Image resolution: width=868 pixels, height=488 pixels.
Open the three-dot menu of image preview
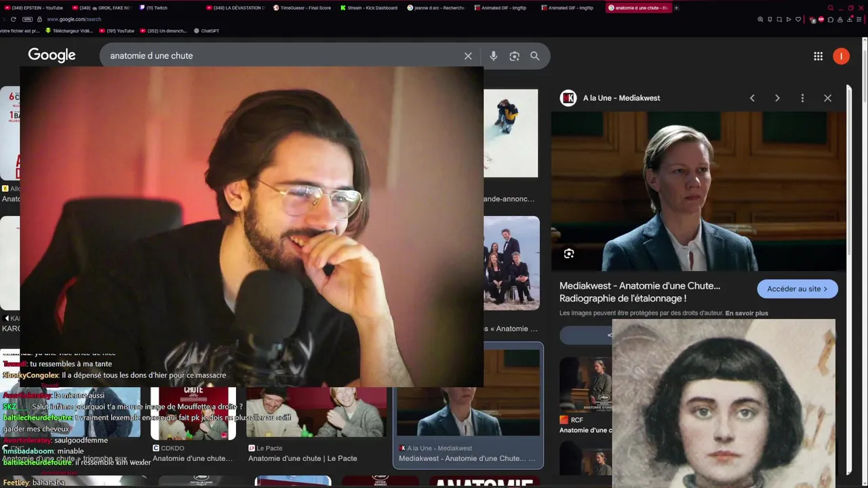pos(802,98)
